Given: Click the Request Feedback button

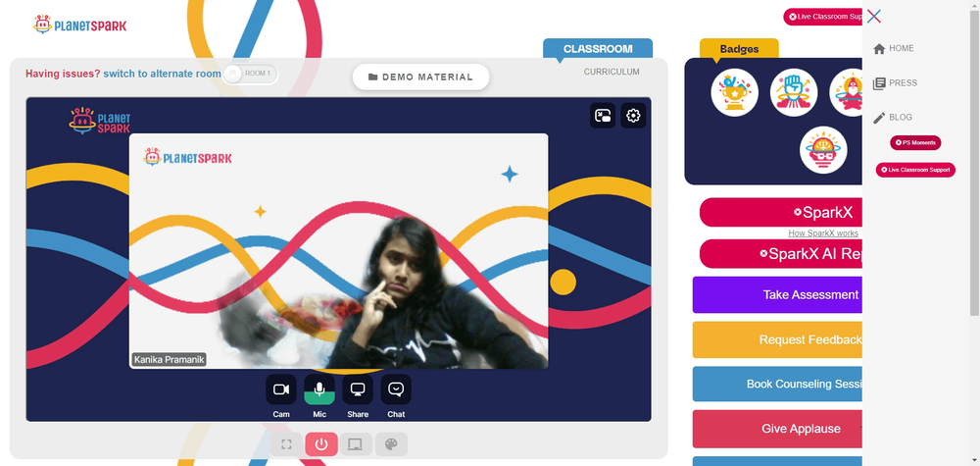Looking at the screenshot, I should pos(777,339).
